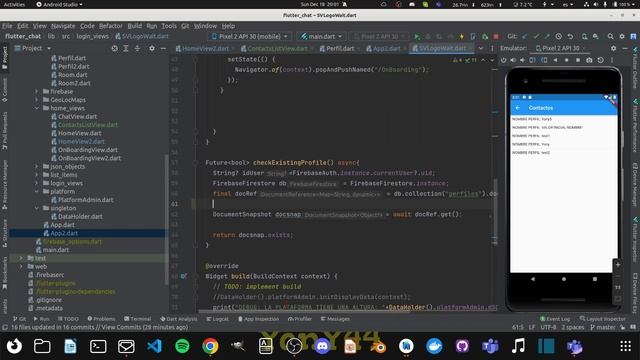Viewport: 640px width, 360px height.
Task: Take emulator screenshot camera icon
Action: (589, 60)
